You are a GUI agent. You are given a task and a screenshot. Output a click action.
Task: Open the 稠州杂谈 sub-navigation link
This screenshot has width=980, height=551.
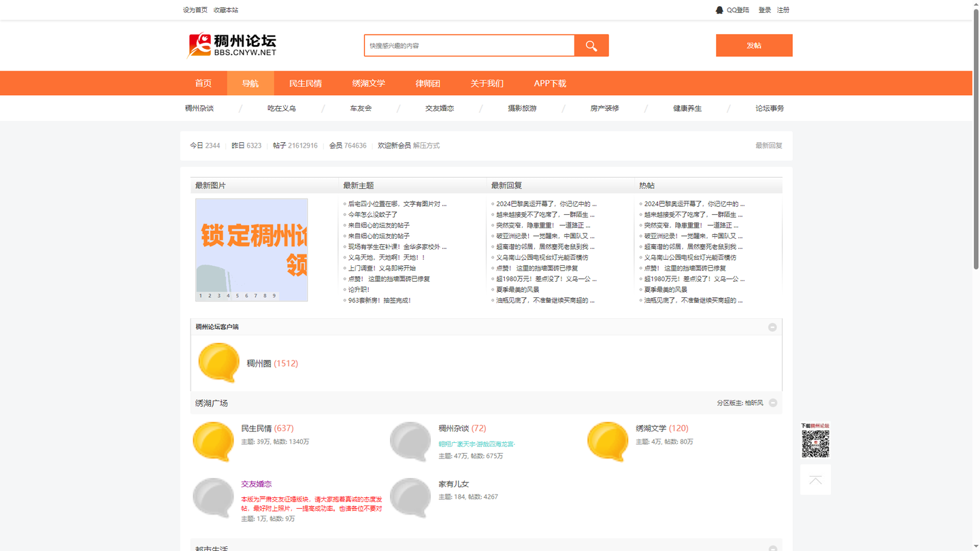[199, 108]
